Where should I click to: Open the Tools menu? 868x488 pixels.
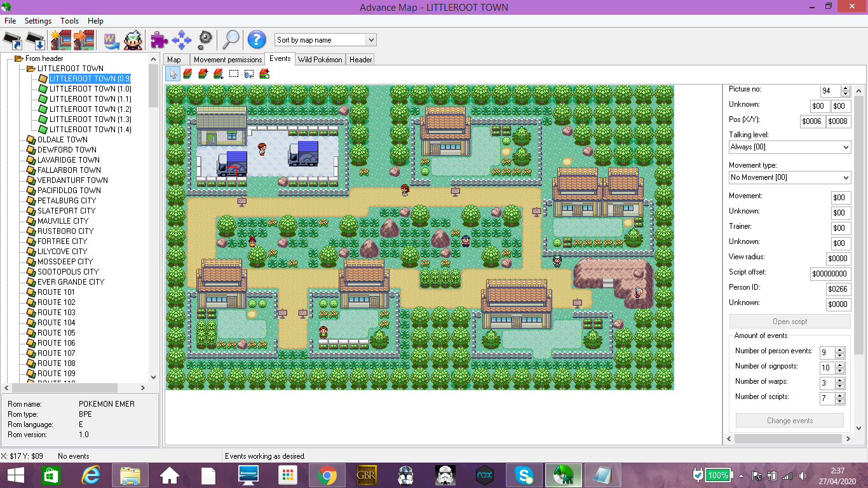pyautogui.click(x=69, y=21)
